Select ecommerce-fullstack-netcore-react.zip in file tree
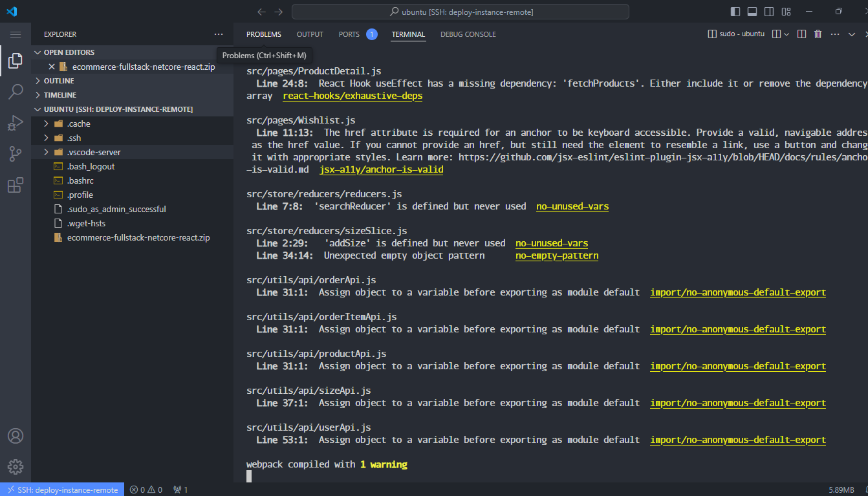This screenshot has height=496, width=868. tap(132, 237)
